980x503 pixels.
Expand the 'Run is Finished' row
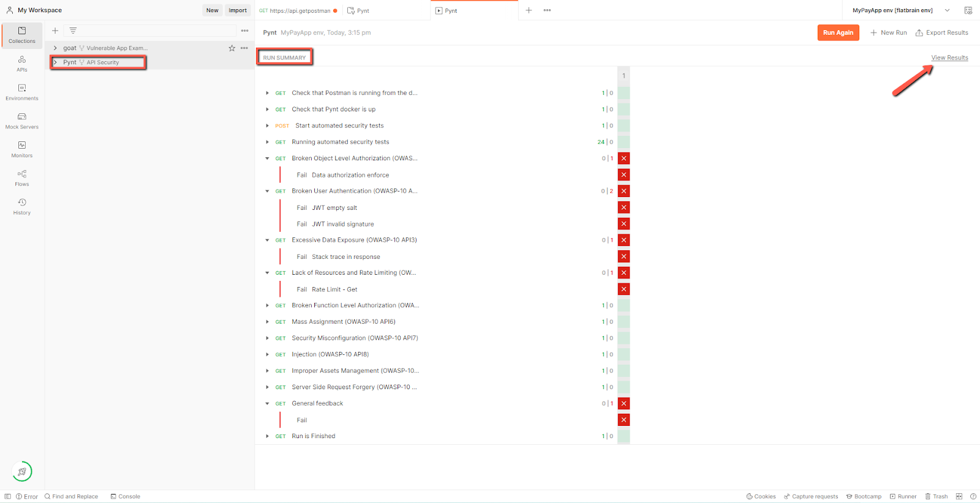267,436
